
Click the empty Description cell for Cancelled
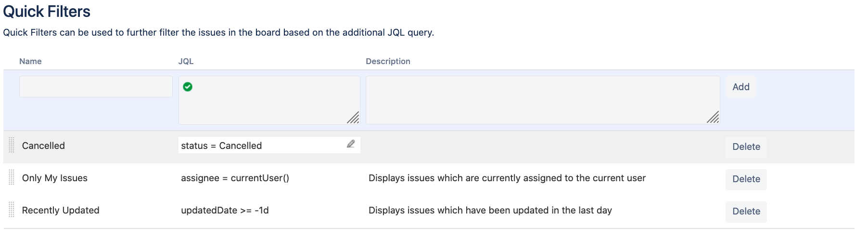coord(543,146)
